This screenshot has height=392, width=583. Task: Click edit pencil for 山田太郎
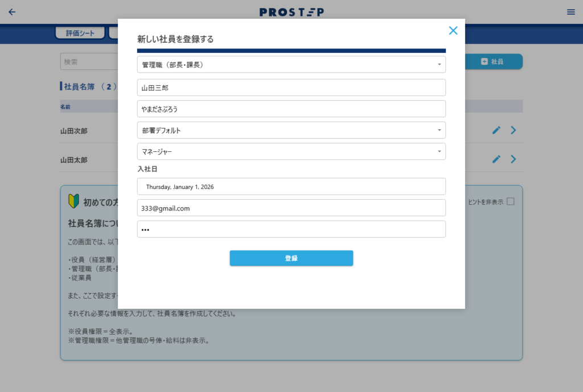point(496,159)
